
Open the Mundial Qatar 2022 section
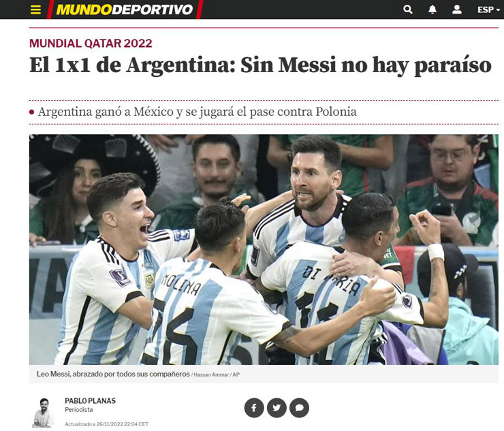(x=91, y=43)
